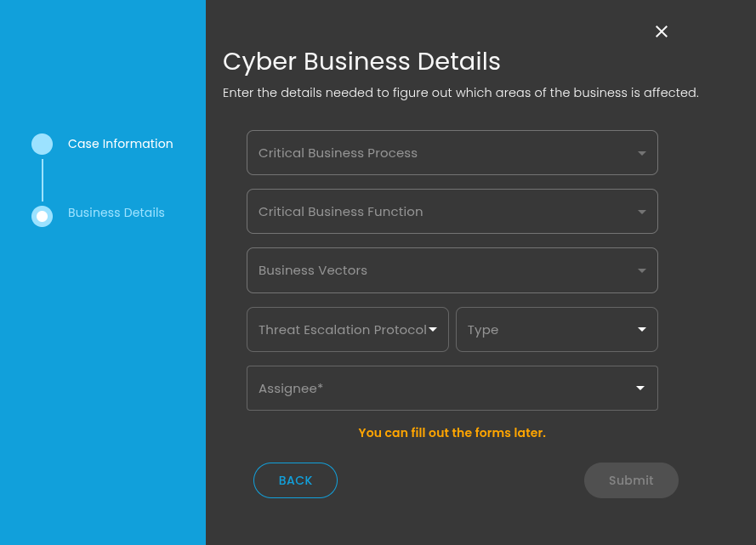The width and height of the screenshot is (756, 545).
Task: Expand the Type combo box
Action: [x=544, y=330]
